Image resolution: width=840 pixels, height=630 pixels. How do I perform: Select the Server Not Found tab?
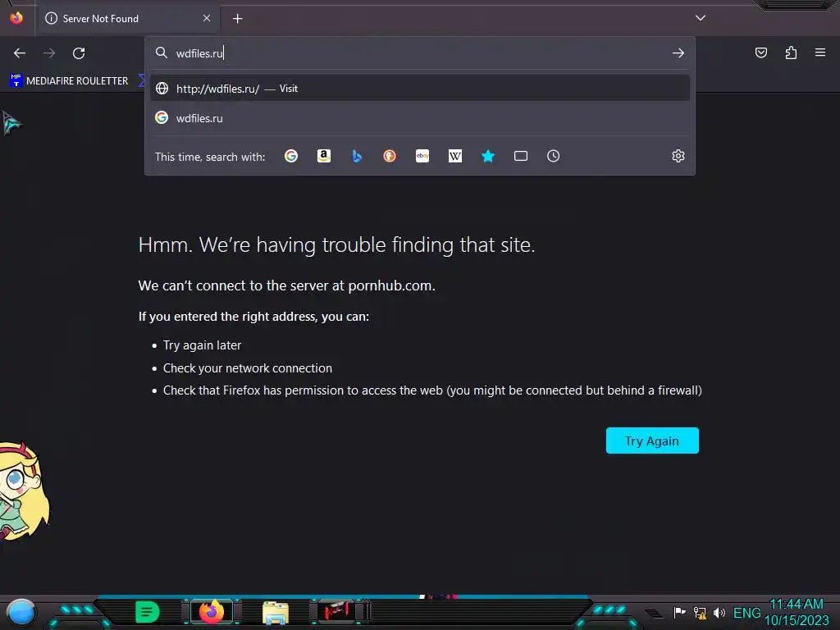pyautogui.click(x=129, y=19)
